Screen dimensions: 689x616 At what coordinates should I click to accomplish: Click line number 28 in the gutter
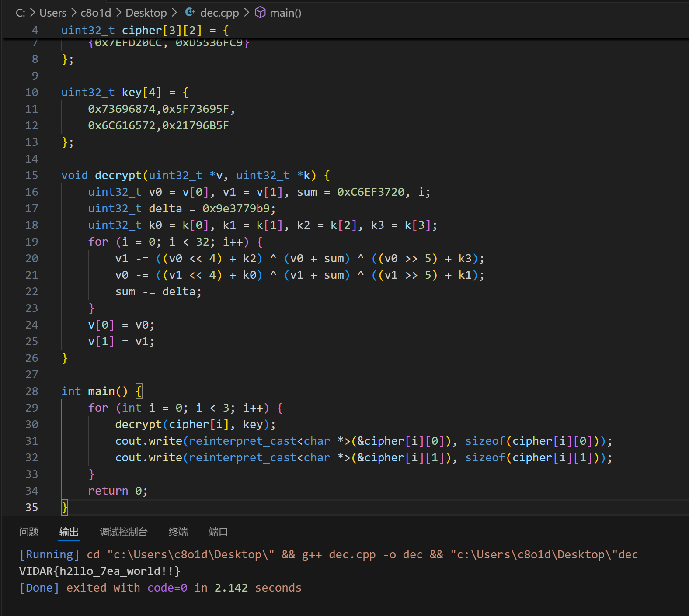click(x=31, y=391)
